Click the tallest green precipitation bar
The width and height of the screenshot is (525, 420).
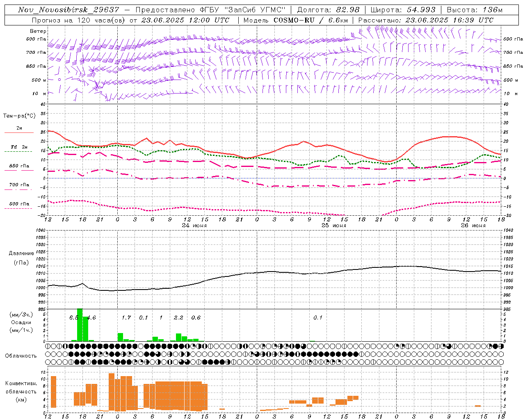[80, 325]
